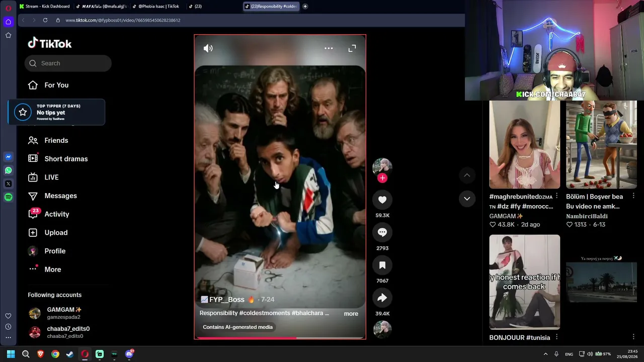The width and height of the screenshot is (644, 362).
Task: Mute the TikTok video sound
Action: click(x=208, y=48)
